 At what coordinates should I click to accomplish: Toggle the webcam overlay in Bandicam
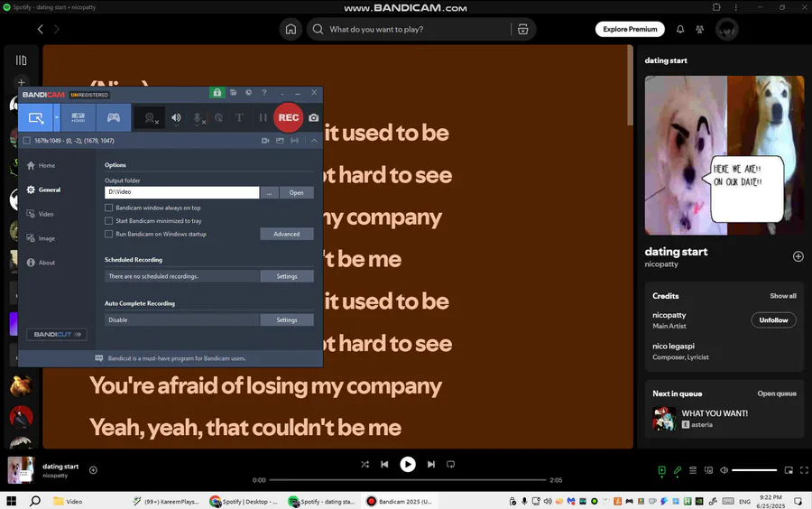click(x=150, y=118)
